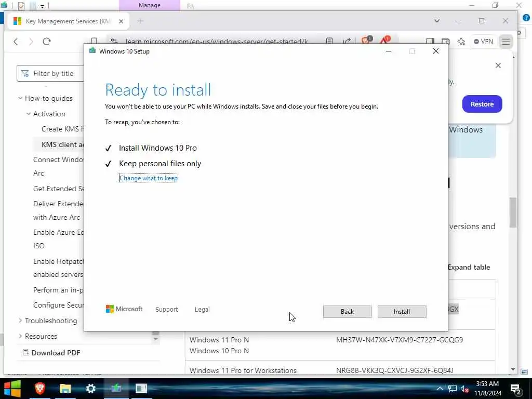Image resolution: width=532 pixels, height=399 pixels.
Task: Expand the Troubleshooting section
Action: [x=20, y=320]
